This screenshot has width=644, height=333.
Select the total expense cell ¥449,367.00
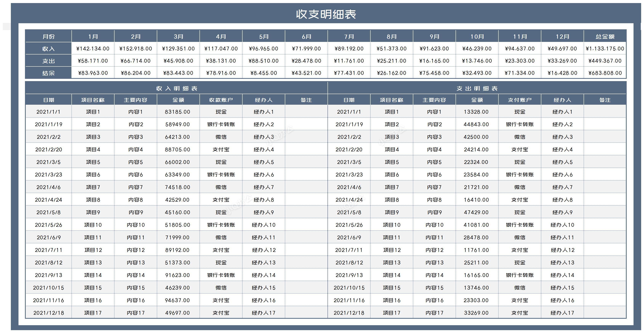605,61
